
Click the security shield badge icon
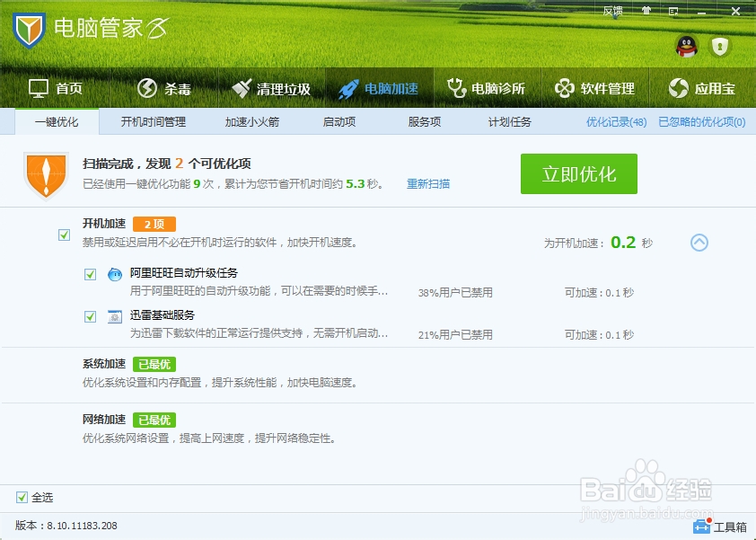pos(720,47)
